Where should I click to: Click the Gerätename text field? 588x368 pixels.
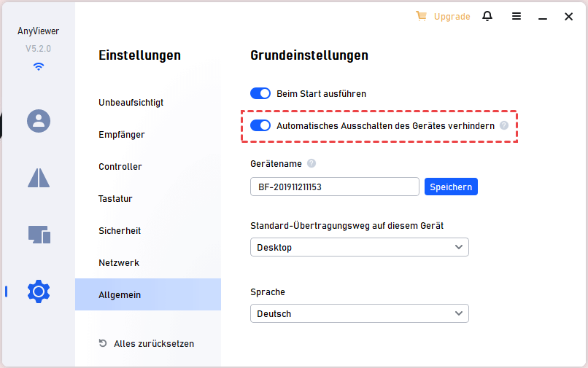[x=334, y=187]
